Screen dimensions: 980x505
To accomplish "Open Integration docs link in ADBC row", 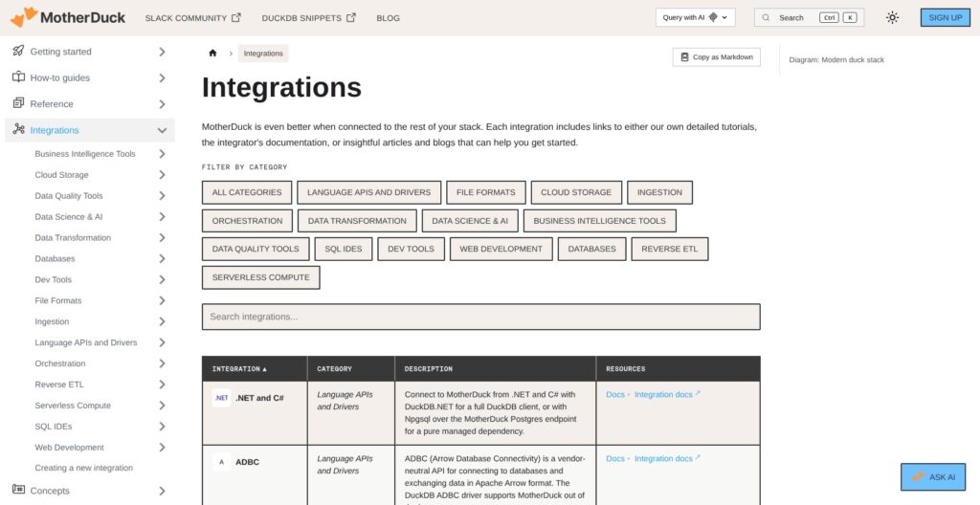I will pyautogui.click(x=667, y=459).
